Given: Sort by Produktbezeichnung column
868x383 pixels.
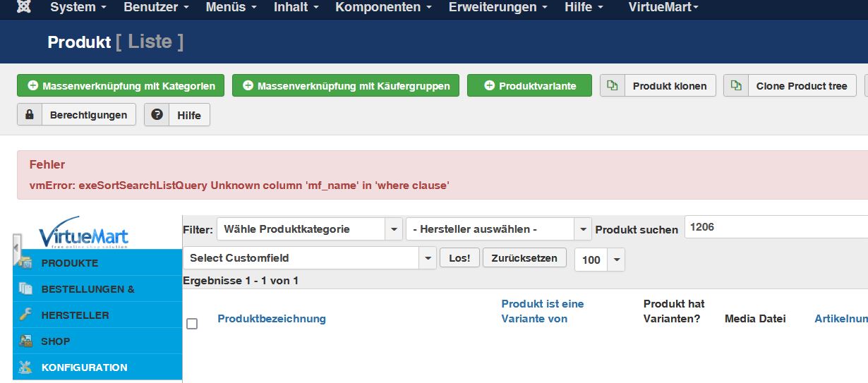Looking at the screenshot, I should 272,319.
